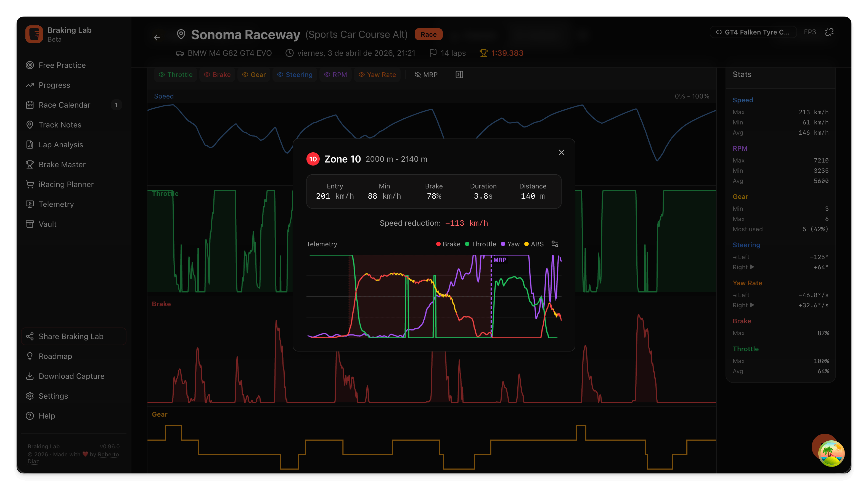
Task: Open Track Notes from the sidebar
Action: click(x=60, y=125)
